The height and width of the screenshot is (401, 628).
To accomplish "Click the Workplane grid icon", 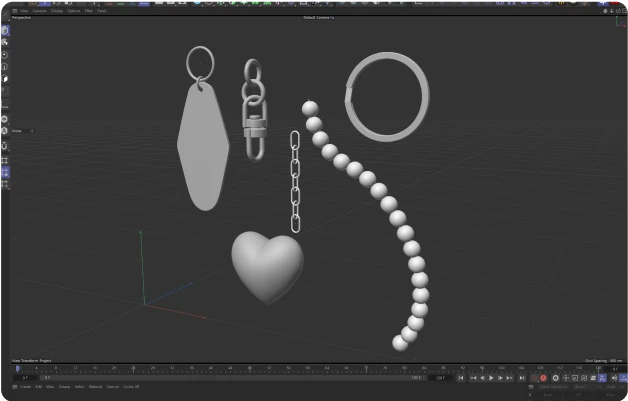I will coord(5,161).
